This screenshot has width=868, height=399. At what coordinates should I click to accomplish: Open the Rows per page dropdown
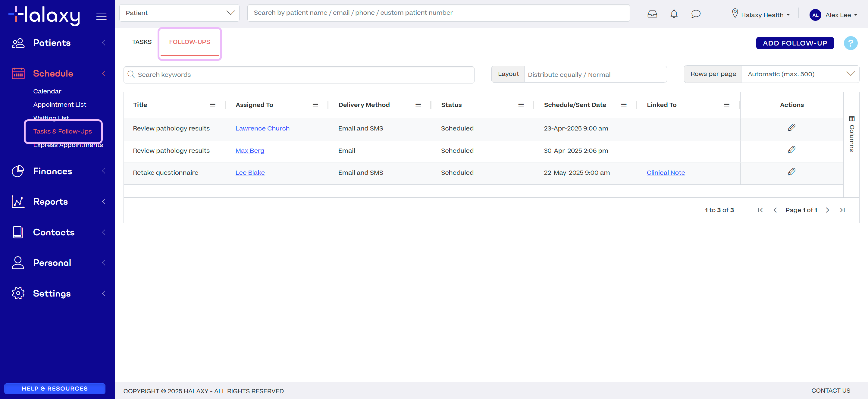pos(800,74)
